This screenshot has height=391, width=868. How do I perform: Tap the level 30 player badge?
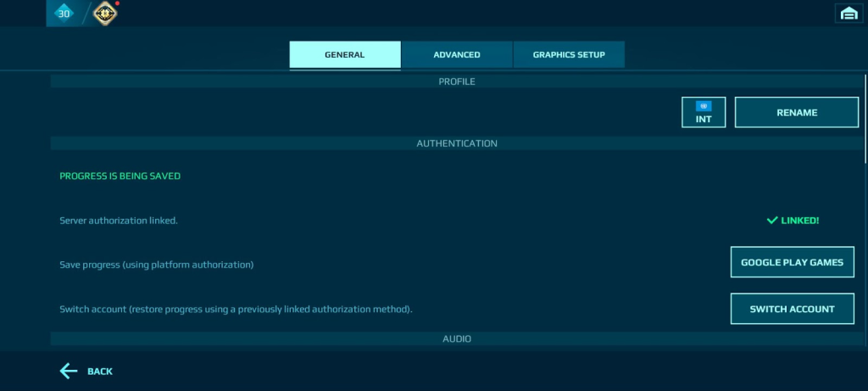(64, 13)
